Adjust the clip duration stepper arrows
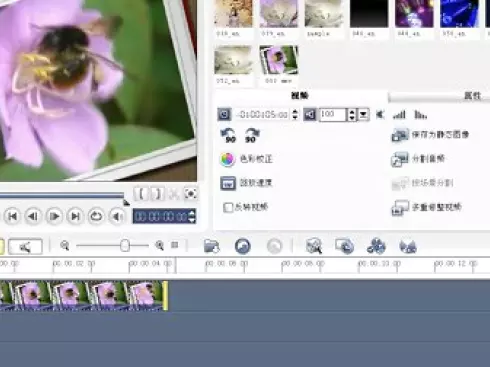Viewport: 490px width, 367px height. pos(295,115)
